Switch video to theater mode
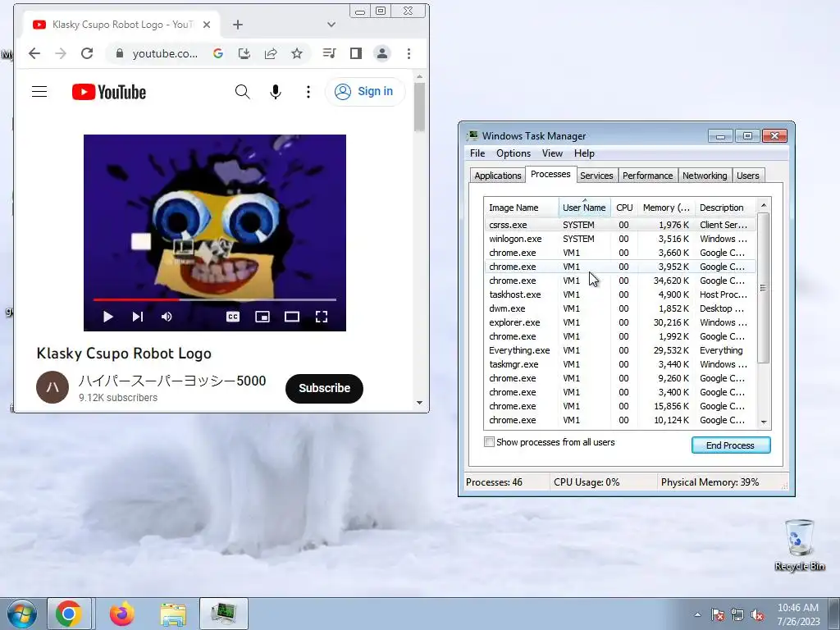 tap(292, 317)
